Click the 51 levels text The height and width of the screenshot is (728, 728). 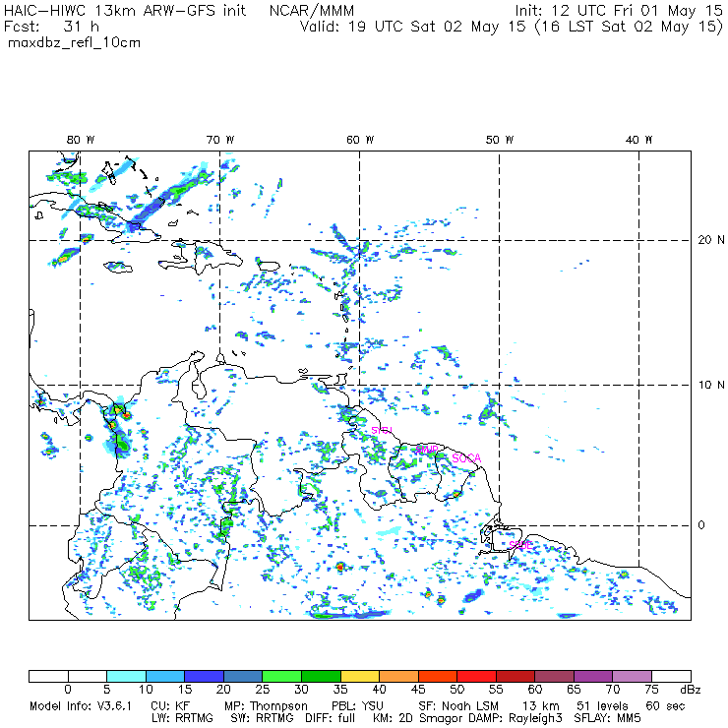coord(602,706)
